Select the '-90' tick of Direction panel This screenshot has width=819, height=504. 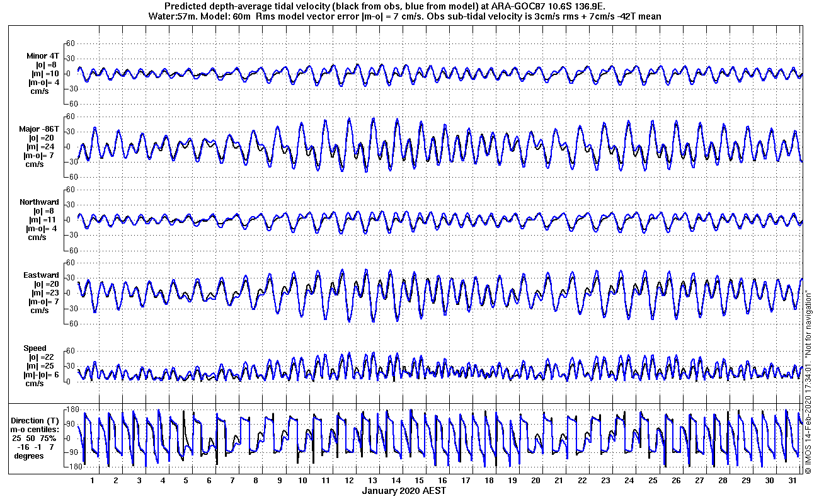(71, 452)
